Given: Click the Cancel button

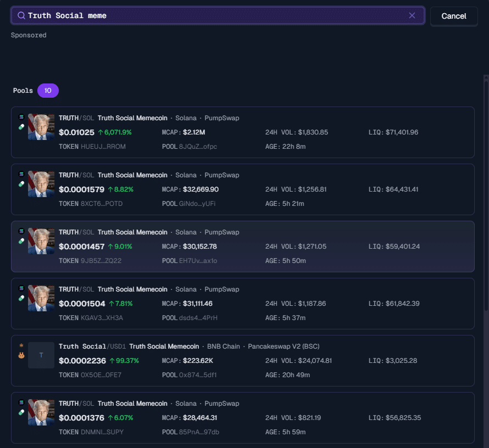Looking at the screenshot, I should 454,16.
